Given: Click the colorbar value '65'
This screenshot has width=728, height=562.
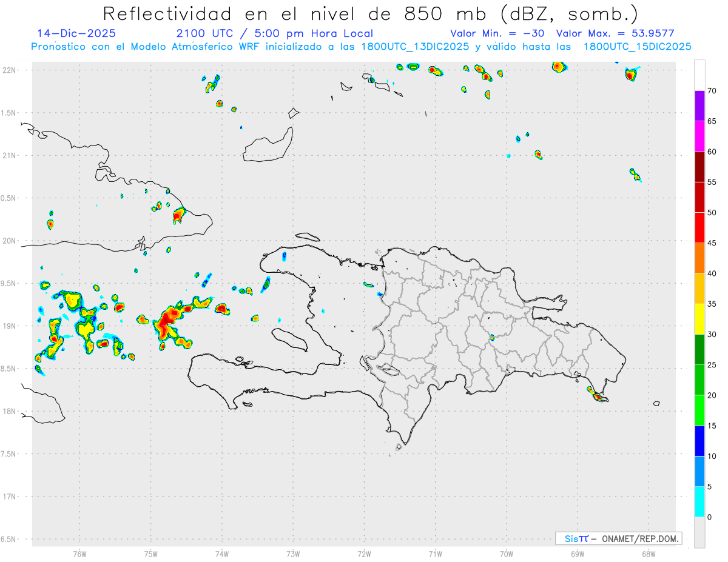Looking at the screenshot, I should 713,121.
